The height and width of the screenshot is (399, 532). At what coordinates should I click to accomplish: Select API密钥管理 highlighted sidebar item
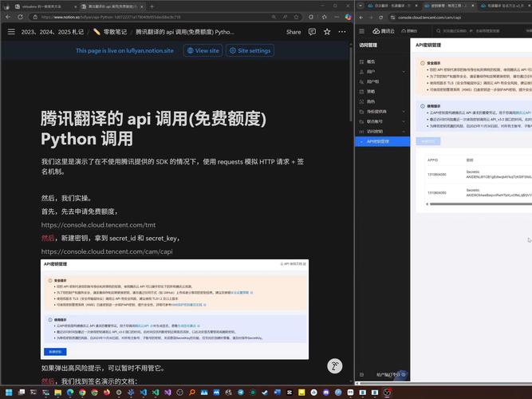click(382, 141)
